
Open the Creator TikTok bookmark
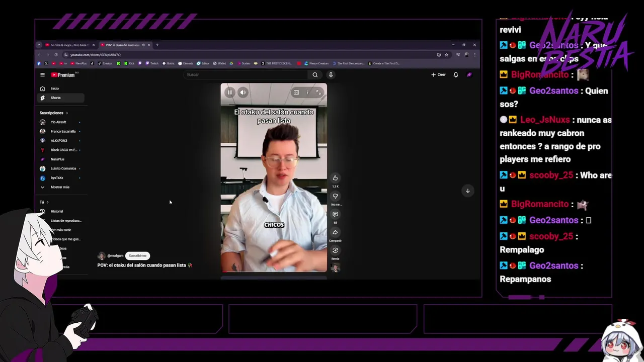point(105,63)
